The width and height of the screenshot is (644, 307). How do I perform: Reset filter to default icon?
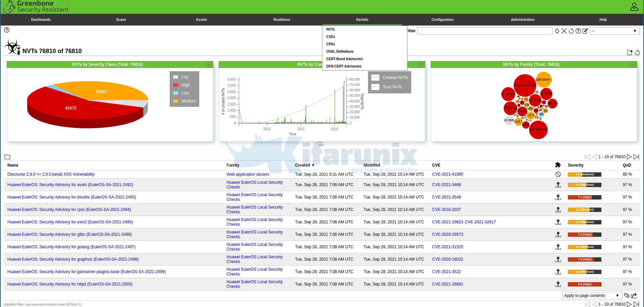pyautogui.click(x=571, y=31)
